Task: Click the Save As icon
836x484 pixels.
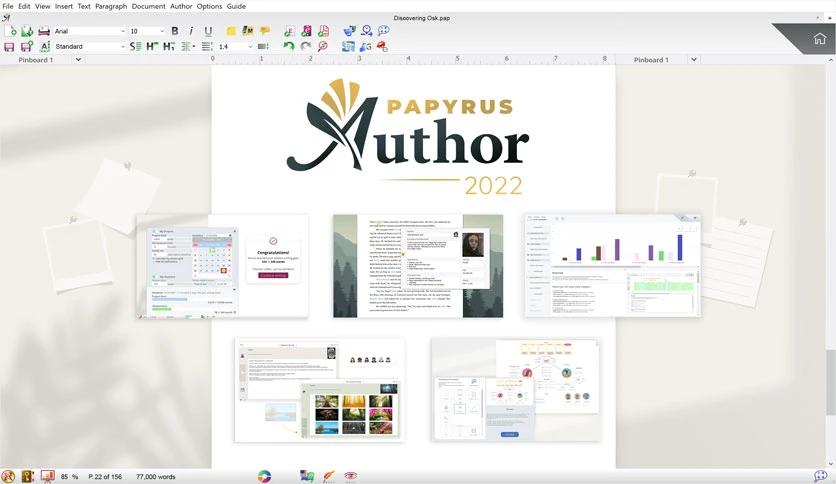Action: click(x=27, y=47)
